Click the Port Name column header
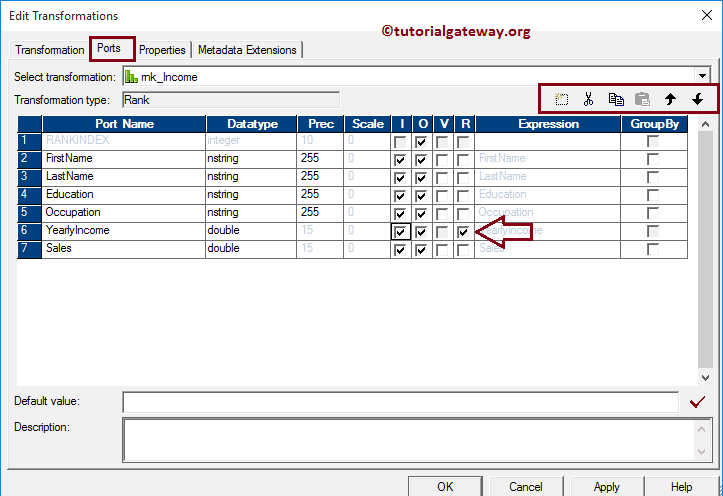 (x=124, y=124)
